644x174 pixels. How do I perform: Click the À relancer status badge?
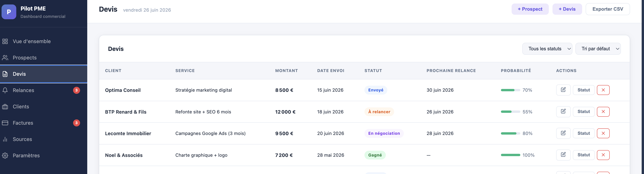[379, 112]
